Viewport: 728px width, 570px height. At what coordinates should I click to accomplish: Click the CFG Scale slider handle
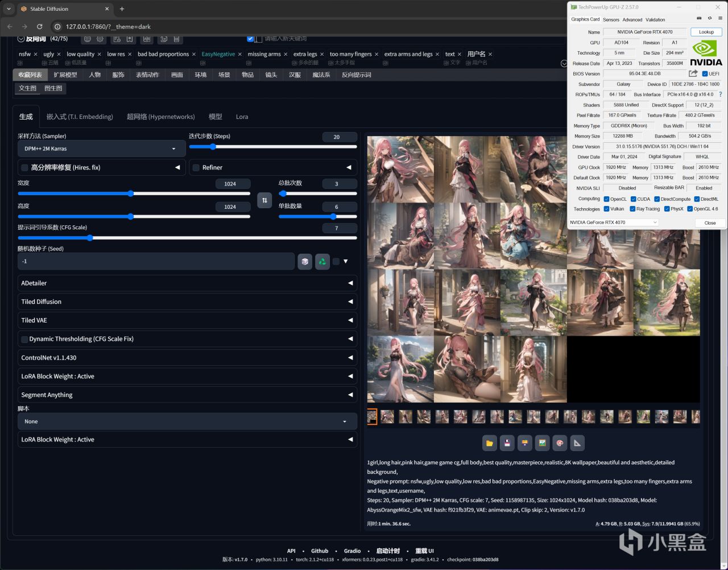(x=90, y=238)
